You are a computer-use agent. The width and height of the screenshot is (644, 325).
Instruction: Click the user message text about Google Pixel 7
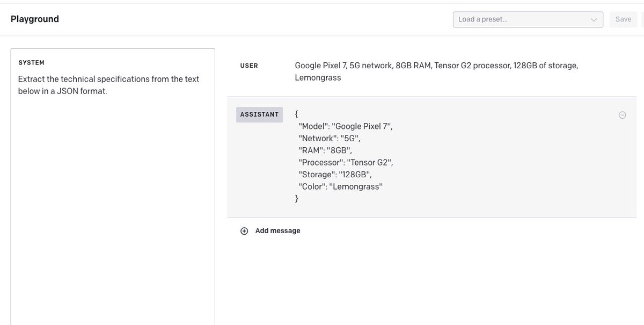click(x=436, y=71)
